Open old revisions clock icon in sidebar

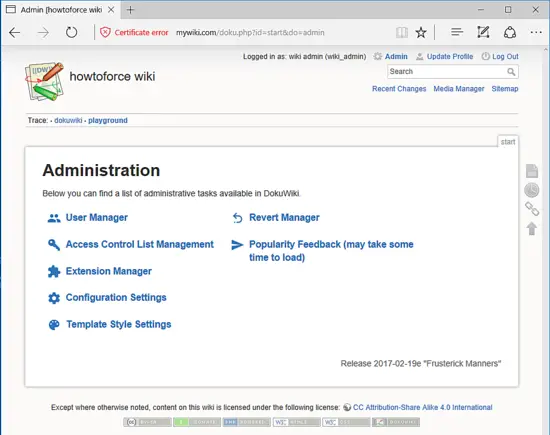point(532,190)
